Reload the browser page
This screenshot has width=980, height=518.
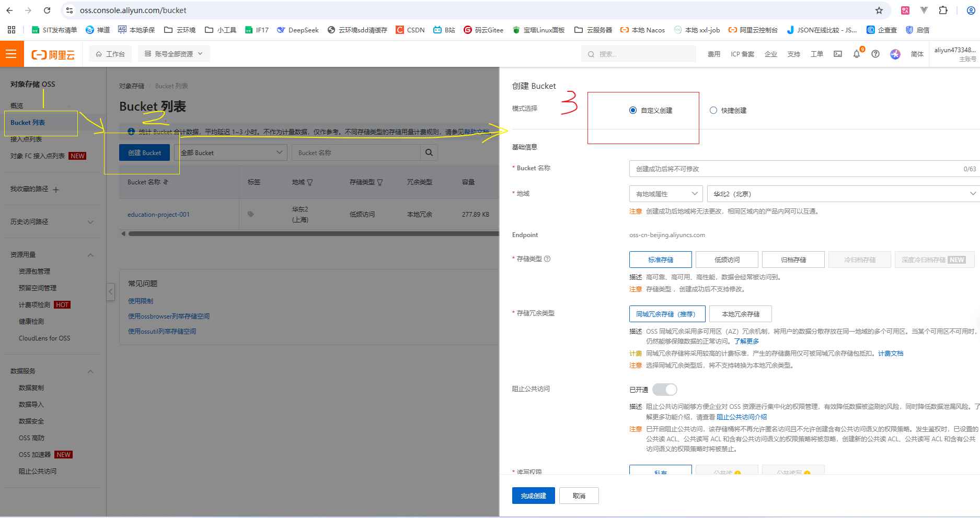tap(47, 10)
